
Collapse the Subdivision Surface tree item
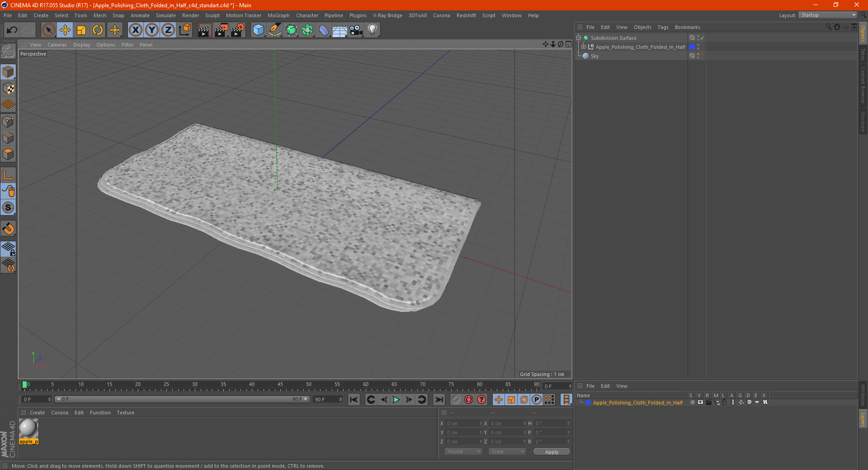(579, 38)
